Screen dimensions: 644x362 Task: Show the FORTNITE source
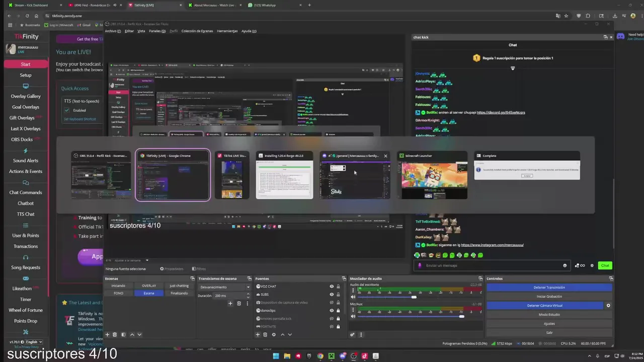point(332,327)
